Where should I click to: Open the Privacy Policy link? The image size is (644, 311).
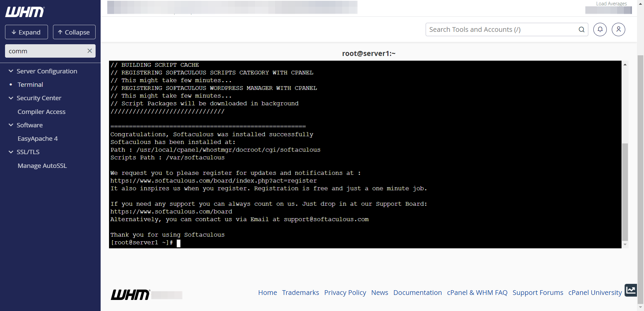345,293
